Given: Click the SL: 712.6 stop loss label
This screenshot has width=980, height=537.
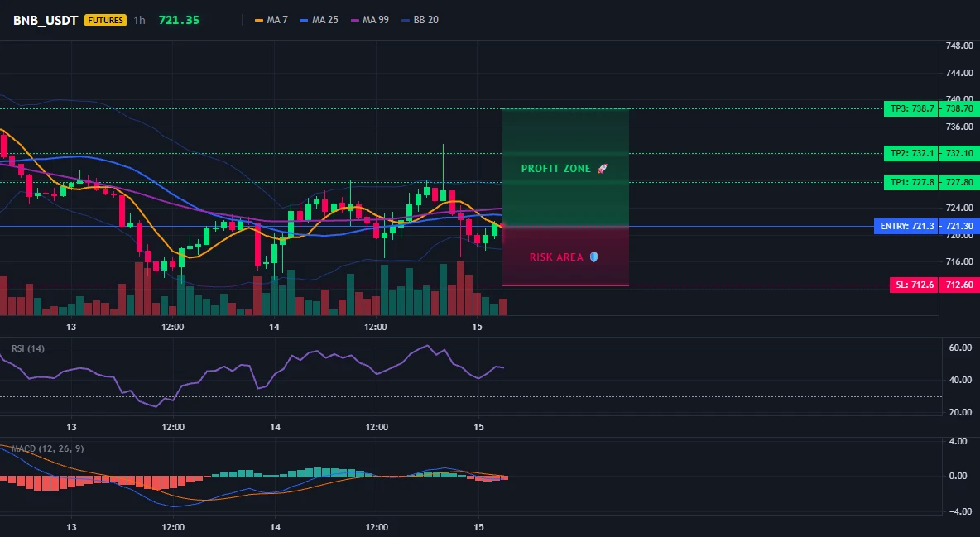Looking at the screenshot, I should (914, 285).
